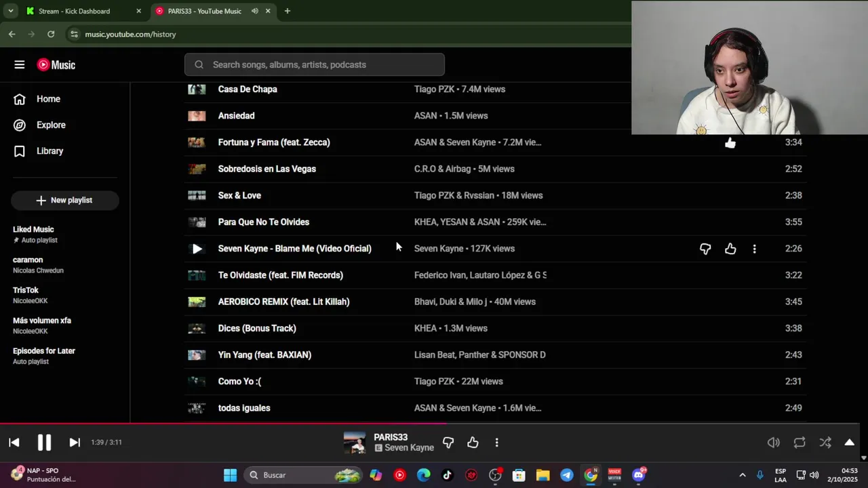868x488 pixels.
Task: Skip to next track
Action: pos(75,442)
